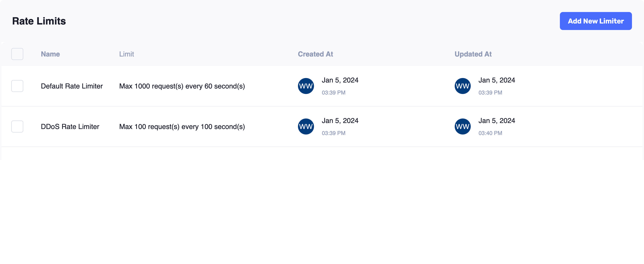Click the WW avatar in DDoS Rate Limiter's Created At
644x264 pixels.
click(x=306, y=126)
